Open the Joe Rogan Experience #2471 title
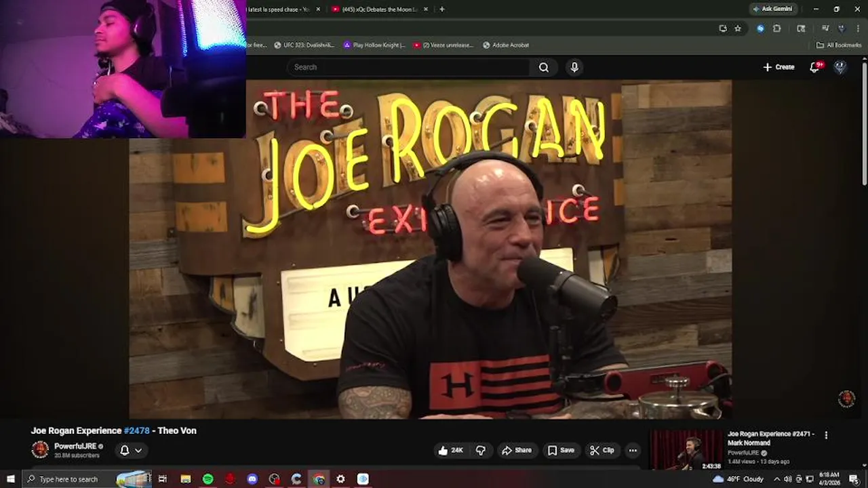The width and height of the screenshot is (868, 488). (x=771, y=438)
